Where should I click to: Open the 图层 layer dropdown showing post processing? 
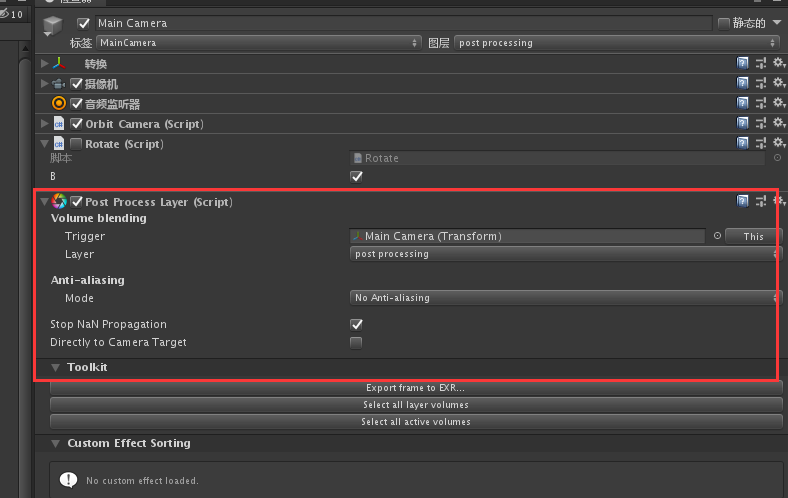tap(617, 43)
